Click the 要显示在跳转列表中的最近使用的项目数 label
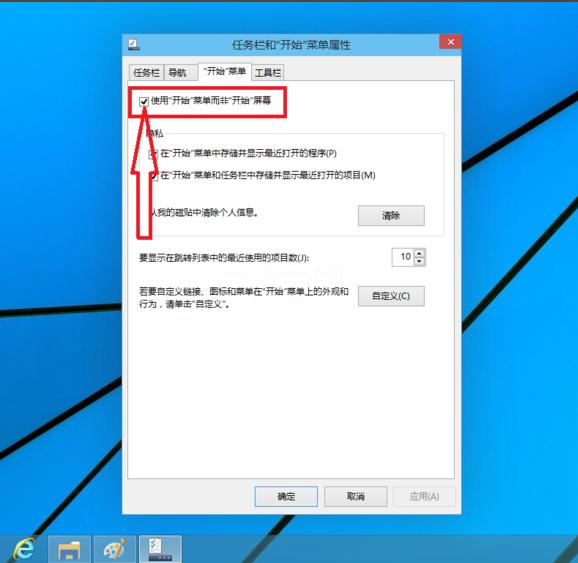The image size is (578, 563). point(224,258)
